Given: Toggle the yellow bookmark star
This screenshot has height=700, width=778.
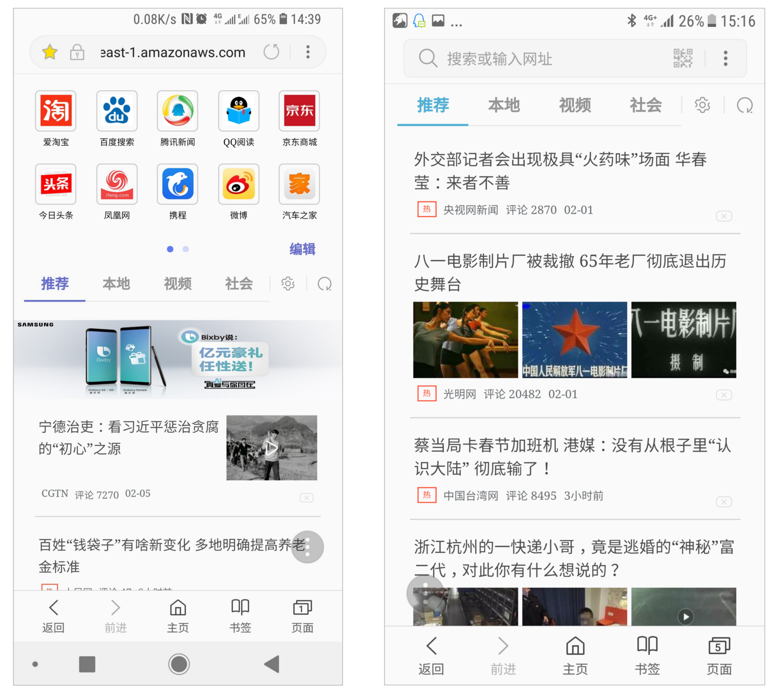Looking at the screenshot, I should tap(50, 52).
